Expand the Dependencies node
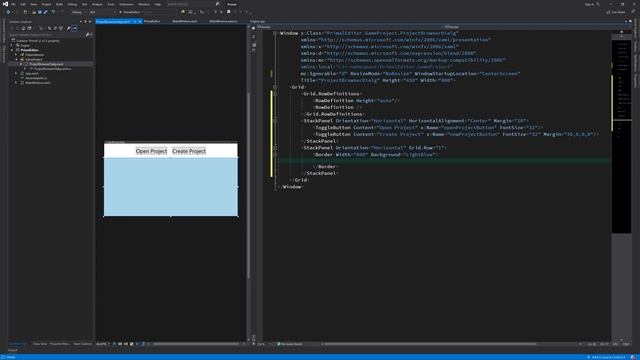The height and width of the screenshot is (360, 640). coord(16,55)
